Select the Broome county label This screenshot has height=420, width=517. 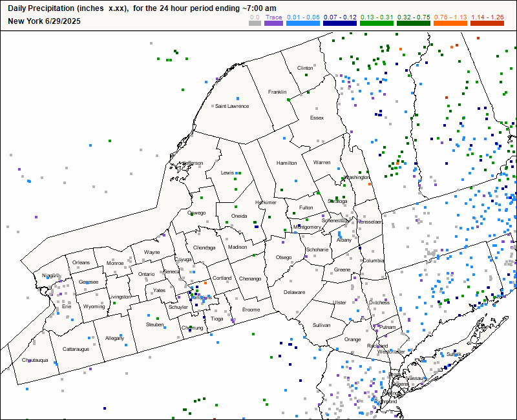251,310
